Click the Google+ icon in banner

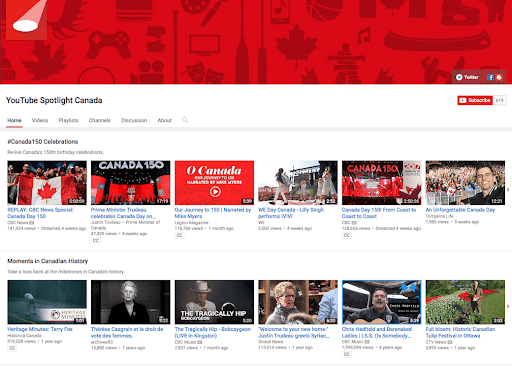(499, 77)
